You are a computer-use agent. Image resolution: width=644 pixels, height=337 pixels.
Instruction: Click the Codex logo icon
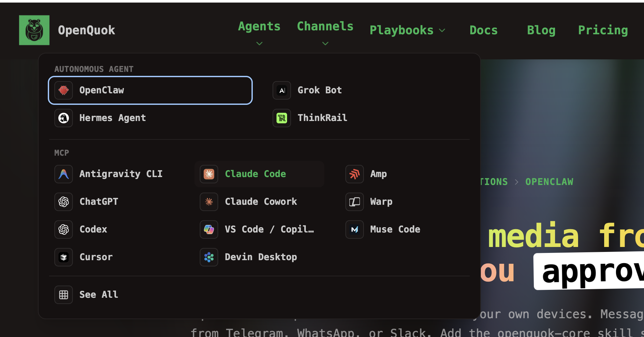64,230
